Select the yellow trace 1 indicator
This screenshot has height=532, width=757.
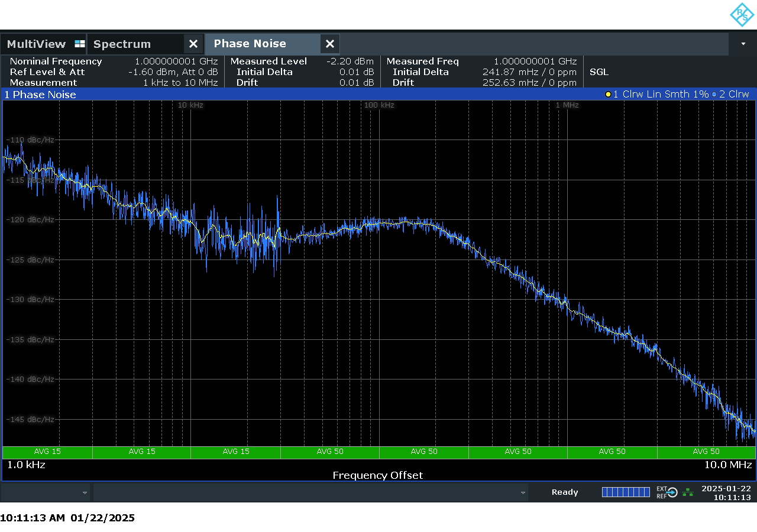point(608,95)
